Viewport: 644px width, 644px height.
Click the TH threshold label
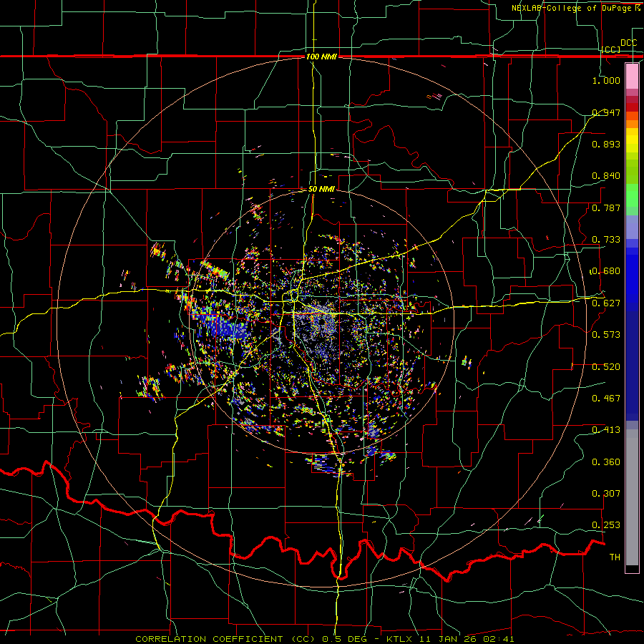[x=615, y=557]
